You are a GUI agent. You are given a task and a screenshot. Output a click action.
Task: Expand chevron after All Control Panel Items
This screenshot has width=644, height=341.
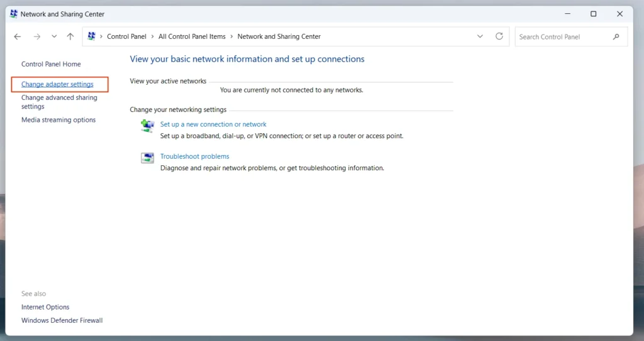pyautogui.click(x=231, y=36)
